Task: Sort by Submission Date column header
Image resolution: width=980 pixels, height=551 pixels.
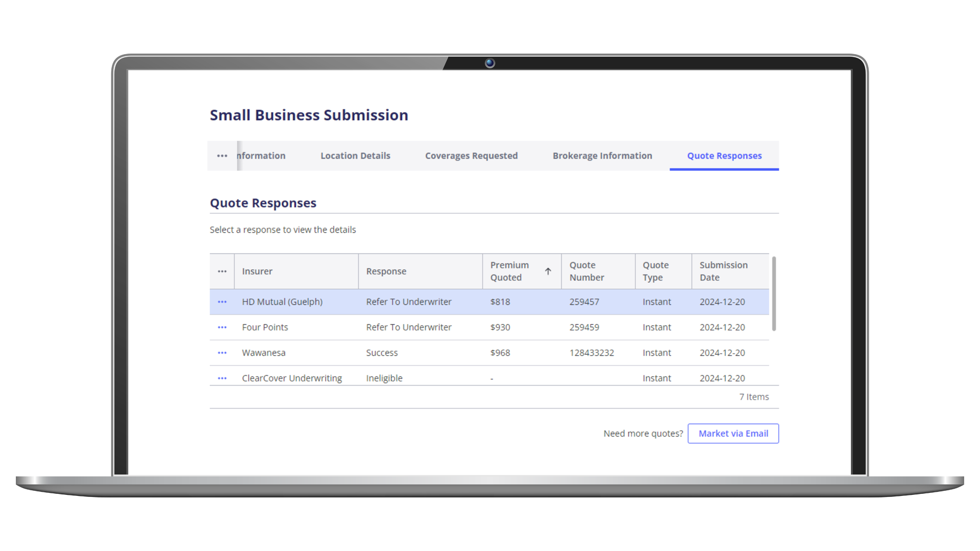Action: point(723,271)
